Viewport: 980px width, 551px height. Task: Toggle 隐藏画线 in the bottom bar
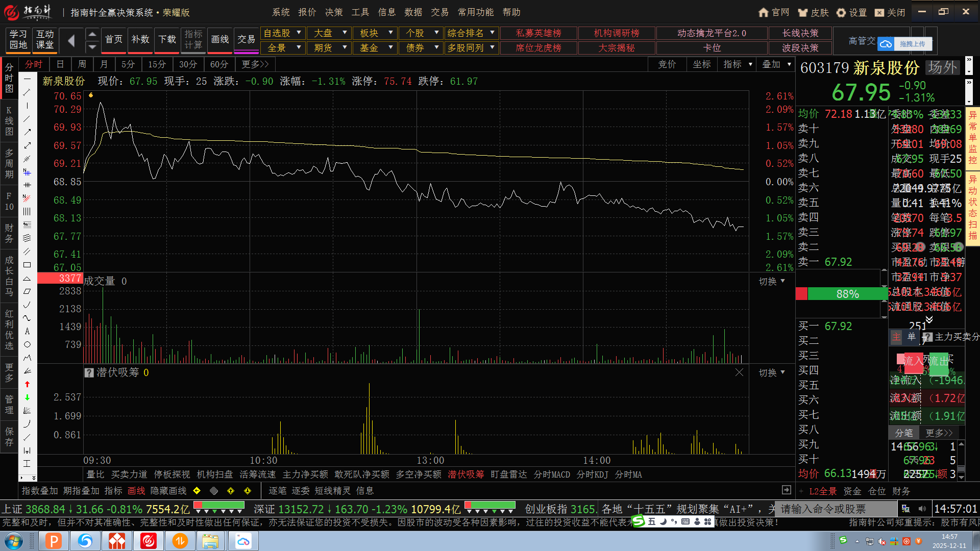168,491
